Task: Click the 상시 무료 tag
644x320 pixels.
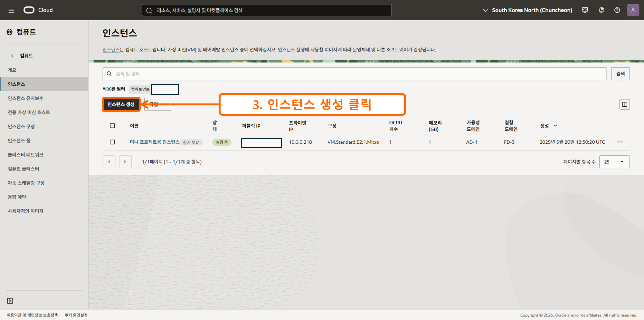Action: (191, 142)
